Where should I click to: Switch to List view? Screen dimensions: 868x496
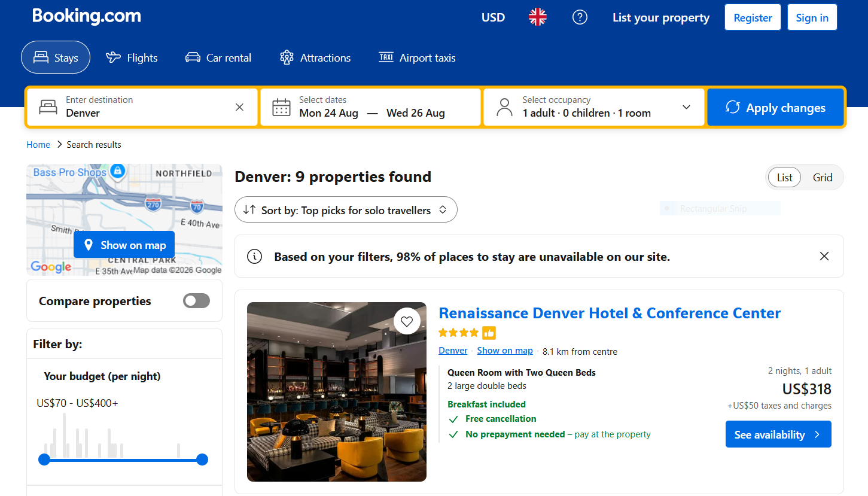[785, 177]
